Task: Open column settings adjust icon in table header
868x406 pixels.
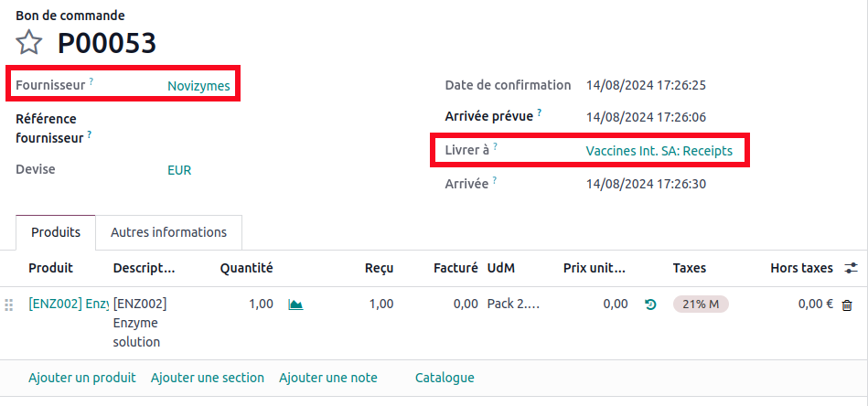Action: point(851,268)
